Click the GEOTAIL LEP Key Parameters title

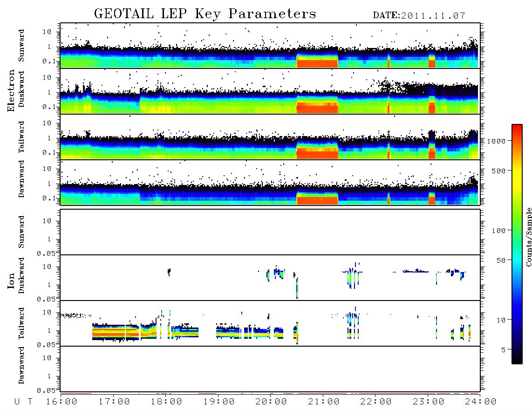pos(205,14)
